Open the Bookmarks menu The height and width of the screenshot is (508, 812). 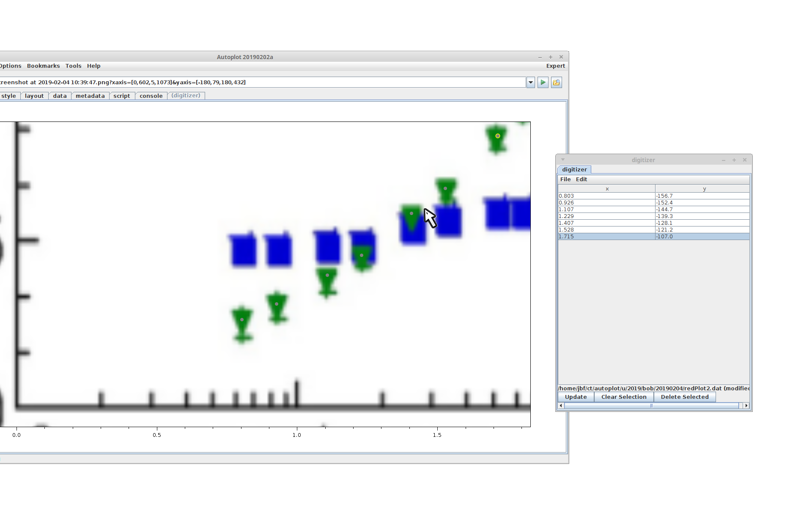[x=43, y=66]
